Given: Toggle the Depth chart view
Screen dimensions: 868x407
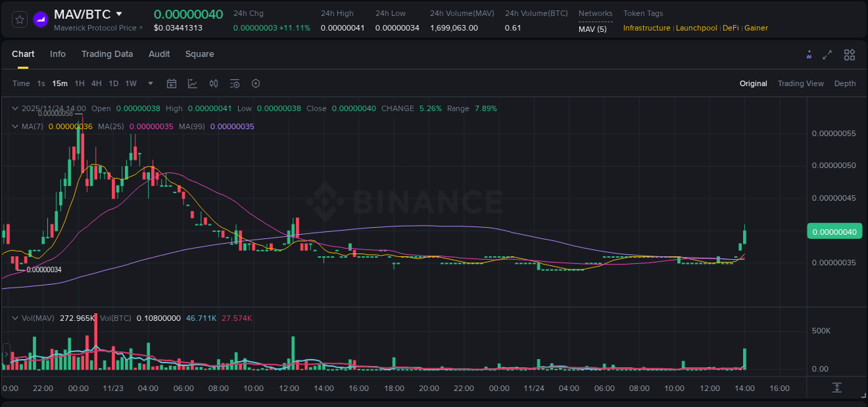Looking at the screenshot, I should [x=844, y=83].
